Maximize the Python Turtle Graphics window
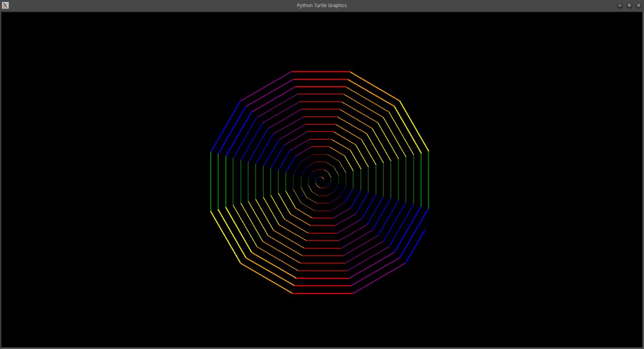This screenshot has width=644, height=349. tap(629, 6)
